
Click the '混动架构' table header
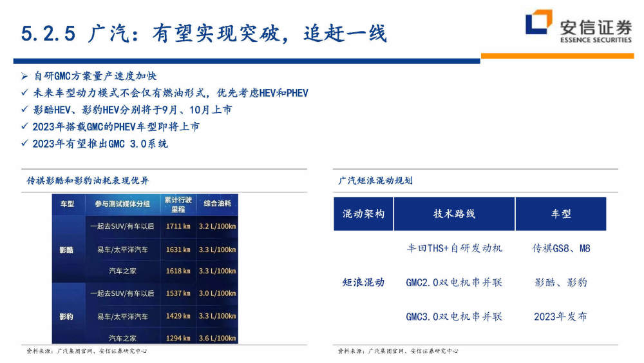click(x=363, y=214)
